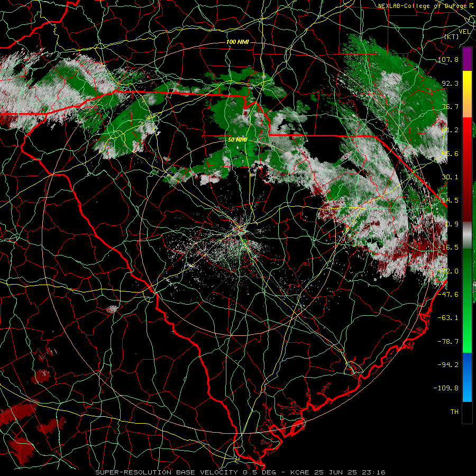Click the -47.6 scale value
Viewport: 476px width, 476px height.
tap(448, 295)
